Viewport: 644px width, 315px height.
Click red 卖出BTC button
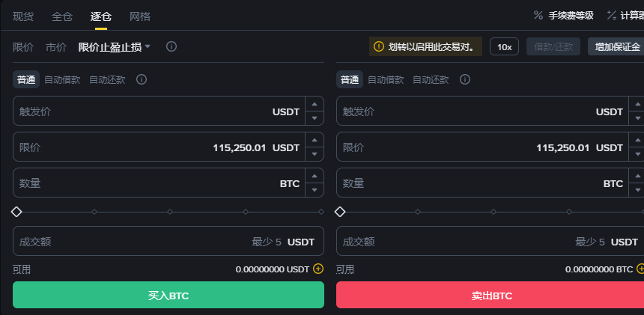[x=490, y=295]
